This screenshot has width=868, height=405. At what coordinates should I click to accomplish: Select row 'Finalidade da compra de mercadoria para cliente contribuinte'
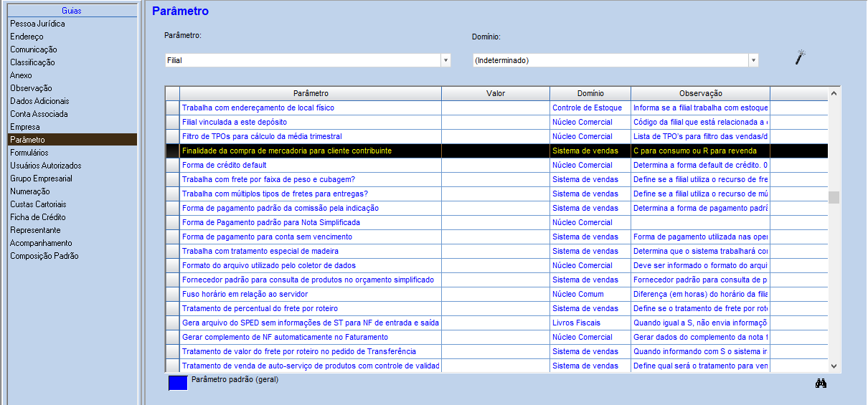pyautogui.click(x=496, y=151)
